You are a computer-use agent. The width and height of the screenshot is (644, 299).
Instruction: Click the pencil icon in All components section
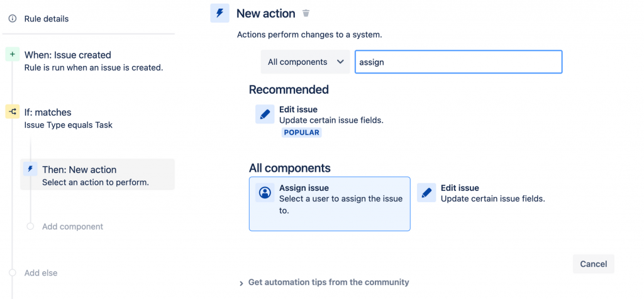[x=426, y=193]
